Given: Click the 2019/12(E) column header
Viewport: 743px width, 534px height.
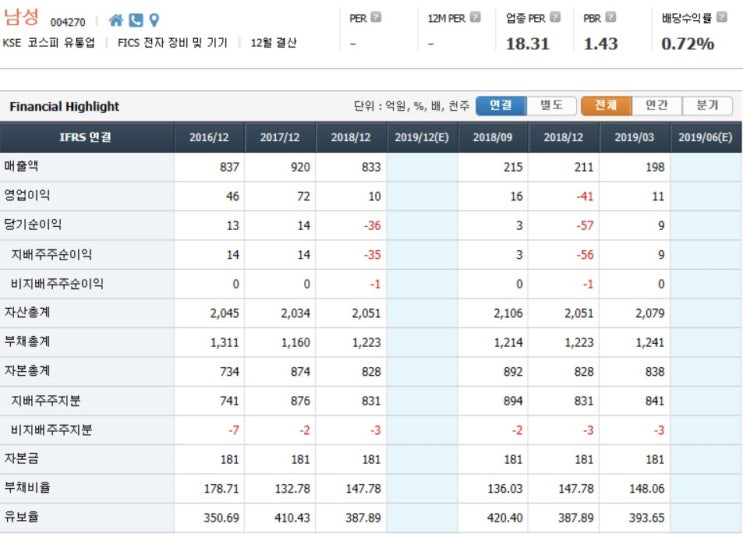Looking at the screenshot, I should tap(422, 137).
